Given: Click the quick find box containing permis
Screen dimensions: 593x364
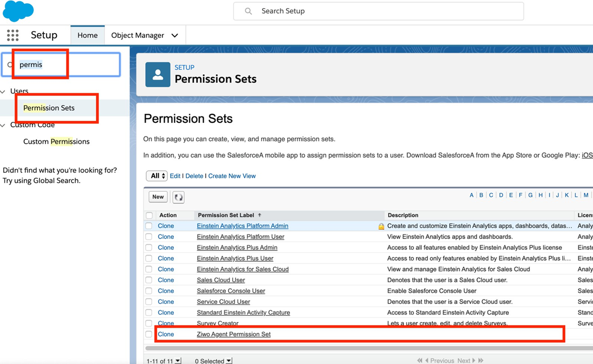Looking at the screenshot, I should pyautogui.click(x=61, y=64).
